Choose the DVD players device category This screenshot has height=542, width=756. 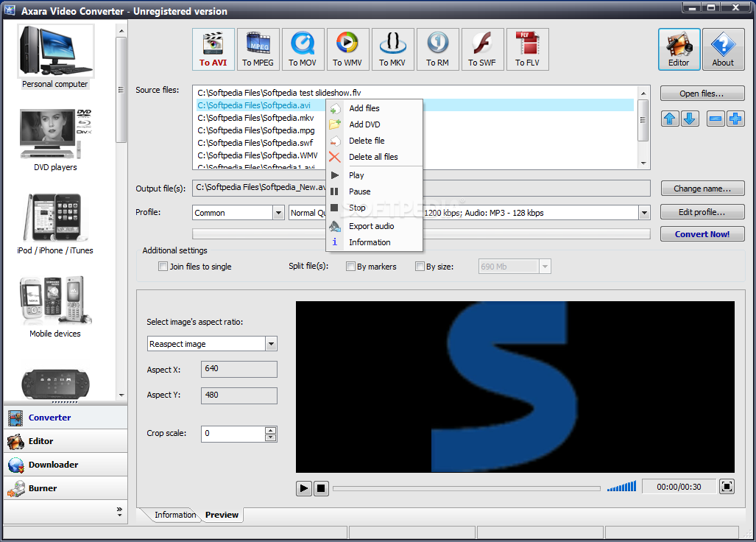pos(55,140)
